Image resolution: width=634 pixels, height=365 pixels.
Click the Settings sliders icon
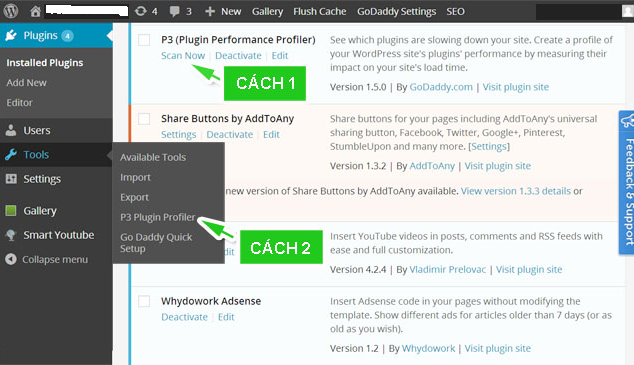[x=11, y=179]
